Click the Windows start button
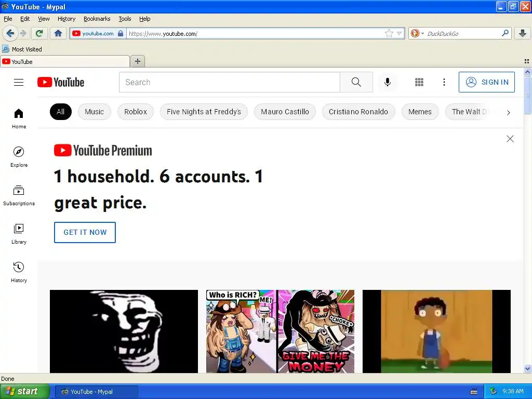Screen dimensions: 532x399 click(24, 392)
